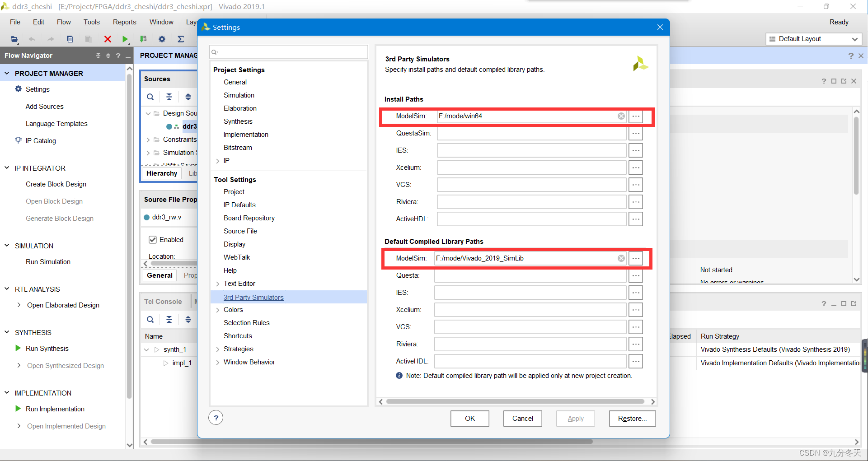The image size is (868, 461).
Task: Collapse all in Flow Navigator header
Action: [98, 56]
